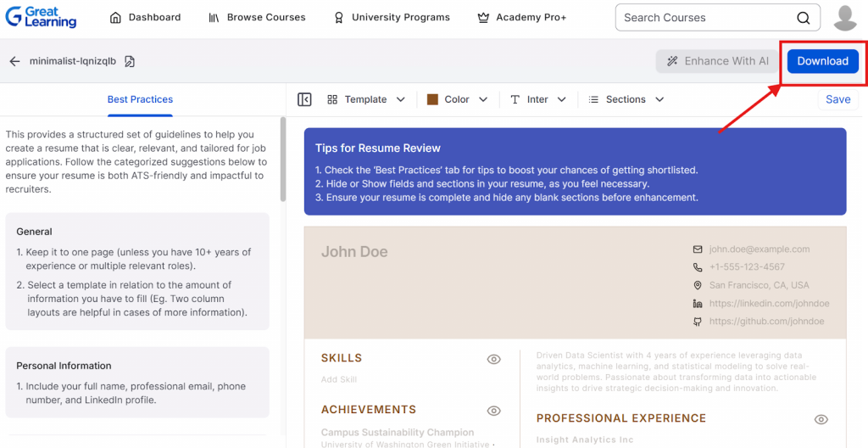Screen dimensions: 868x448
Task: Click the Search Courses input field
Action: click(704, 18)
